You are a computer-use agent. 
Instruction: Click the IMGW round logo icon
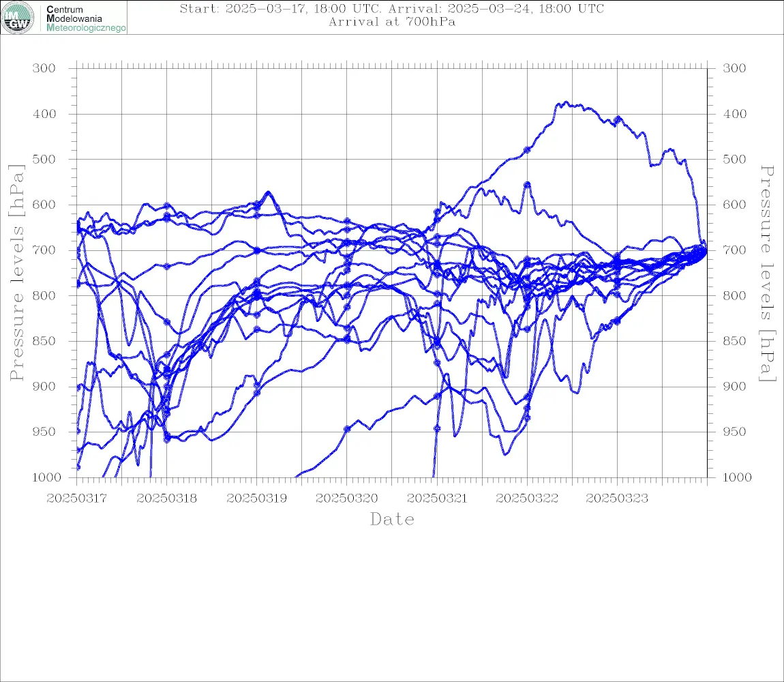(x=18, y=18)
